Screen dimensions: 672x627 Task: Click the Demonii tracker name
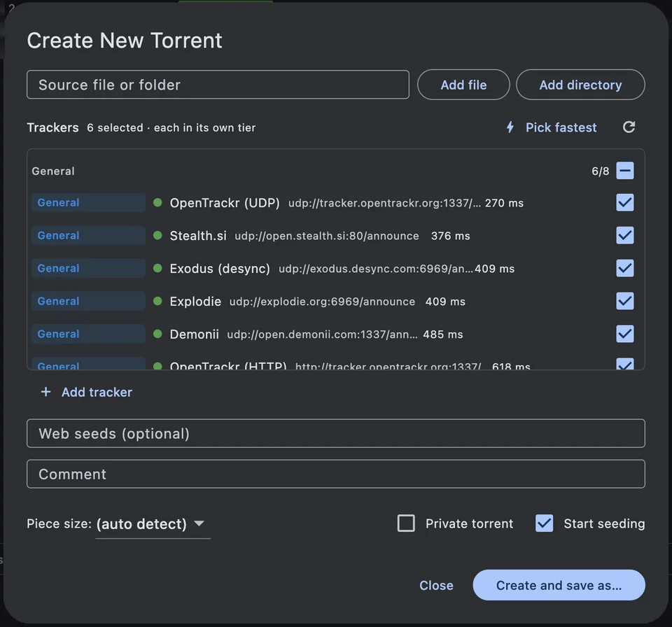tap(194, 334)
